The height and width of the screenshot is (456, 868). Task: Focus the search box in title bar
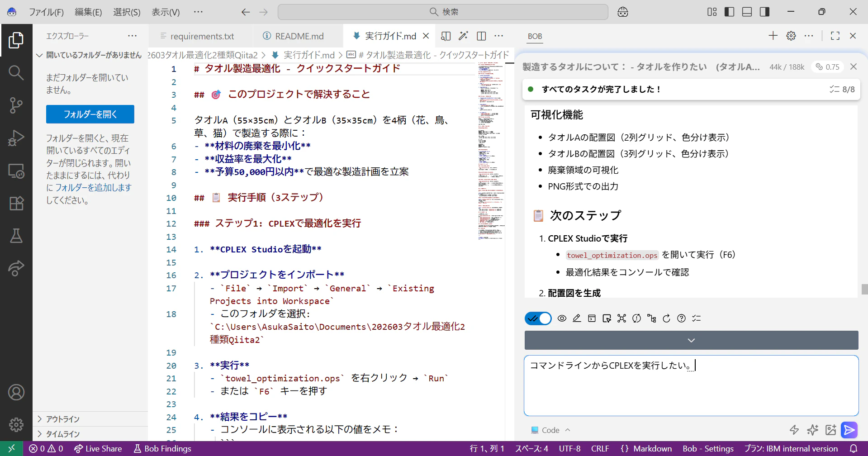(x=443, y=12)
